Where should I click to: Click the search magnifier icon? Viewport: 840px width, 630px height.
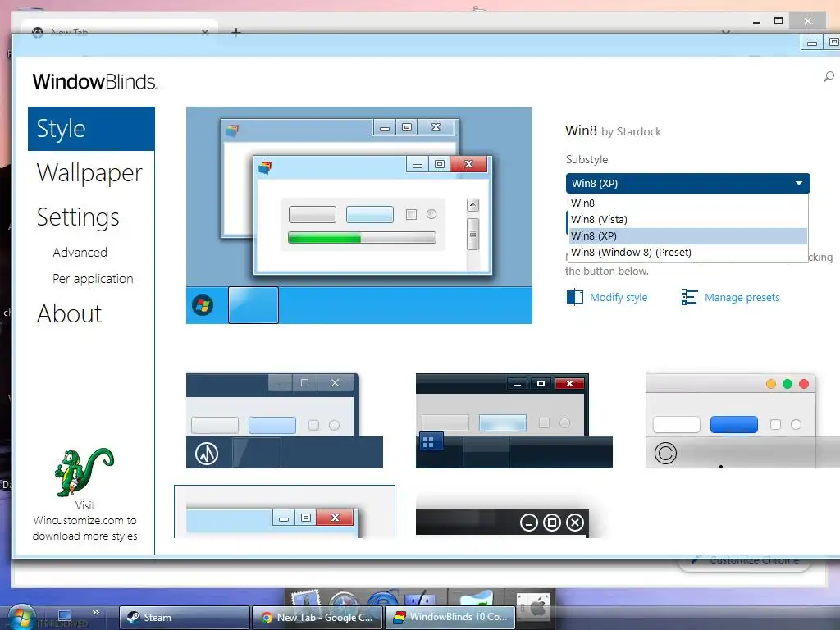tap(829, 77)
